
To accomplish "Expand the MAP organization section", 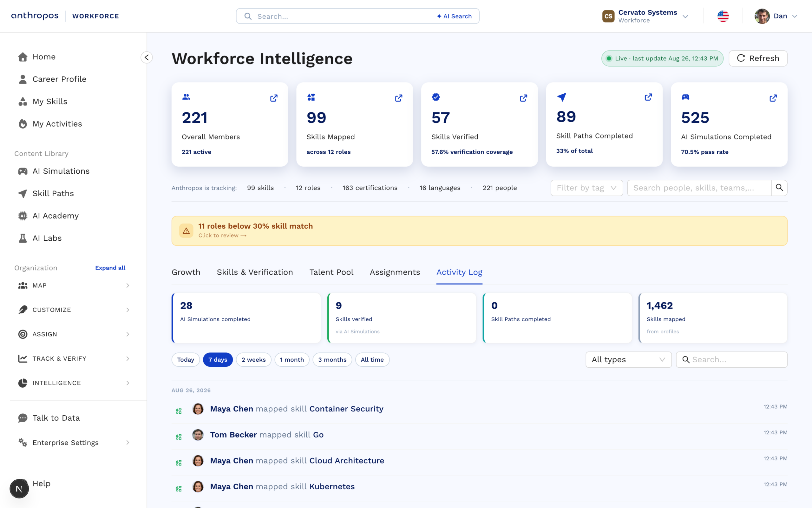I will (74, 285).
